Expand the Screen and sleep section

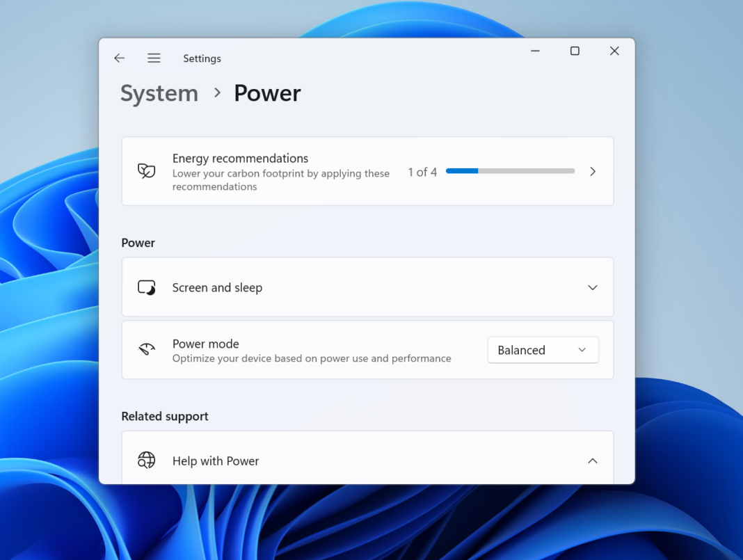[x=593, y=287]
